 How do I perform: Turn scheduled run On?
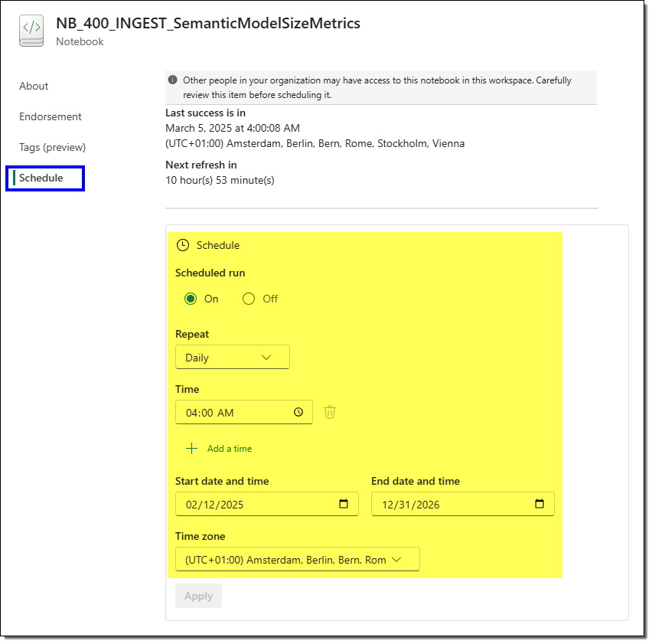click(x=191, y=299)
